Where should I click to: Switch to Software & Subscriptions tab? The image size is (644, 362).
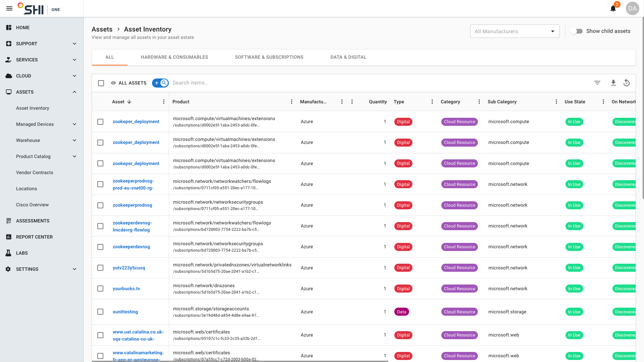(x=269, y=57)
